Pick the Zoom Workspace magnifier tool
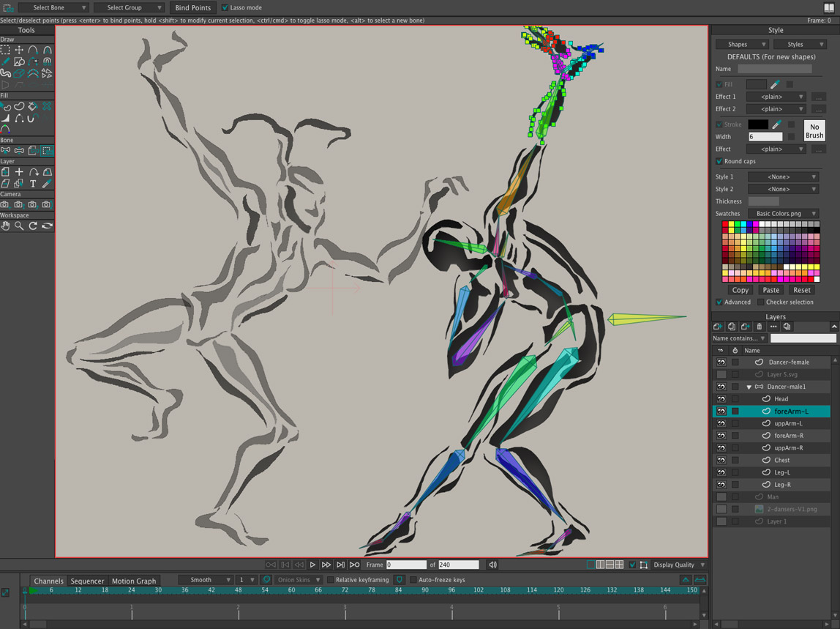 (19, 226)
